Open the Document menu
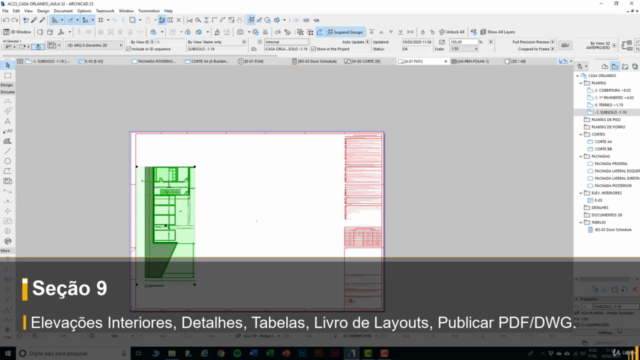The height and width of the screenshot is (360, 640). click(x=63, y=11)
